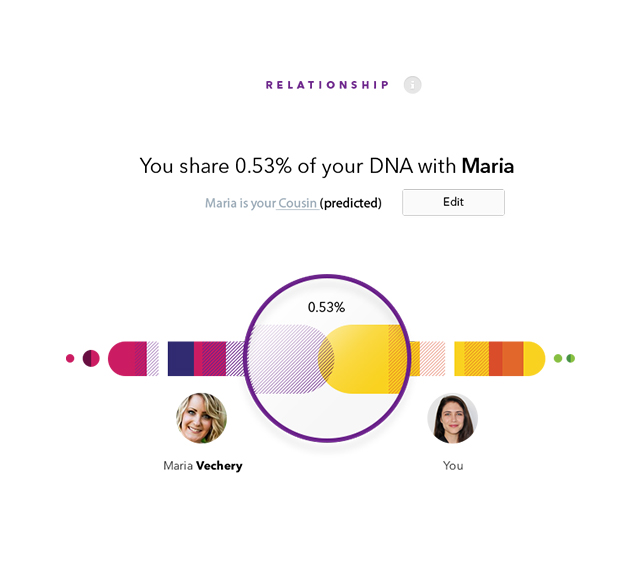Click Maria Vechery's profile photo
640x575 pixels.
(201, 418)
